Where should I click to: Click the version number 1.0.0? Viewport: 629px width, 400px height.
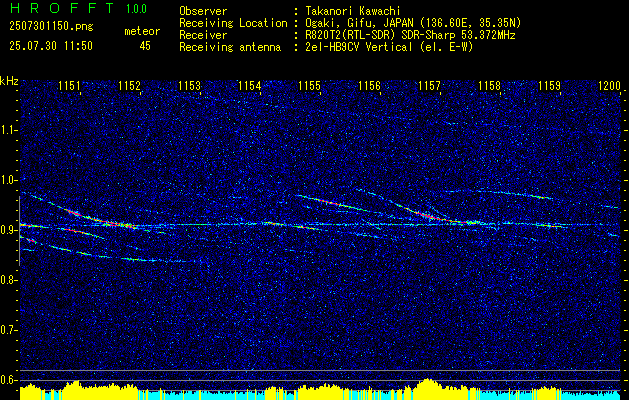[136, 8]
